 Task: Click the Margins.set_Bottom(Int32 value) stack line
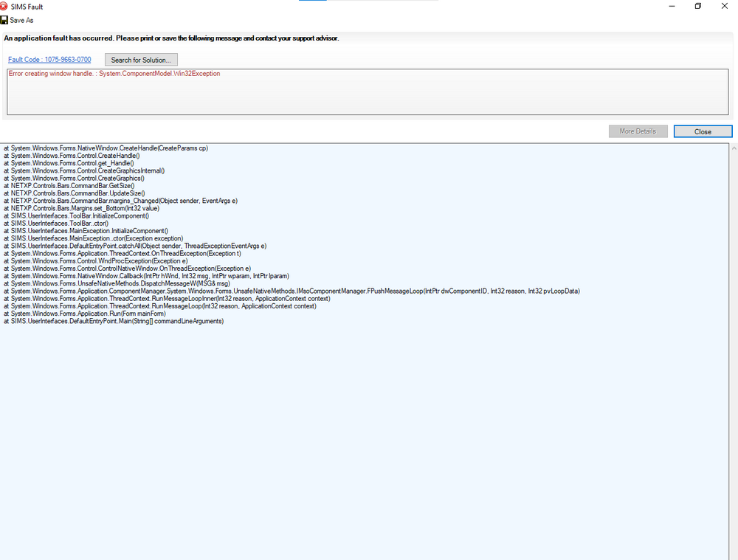[81, 209]
